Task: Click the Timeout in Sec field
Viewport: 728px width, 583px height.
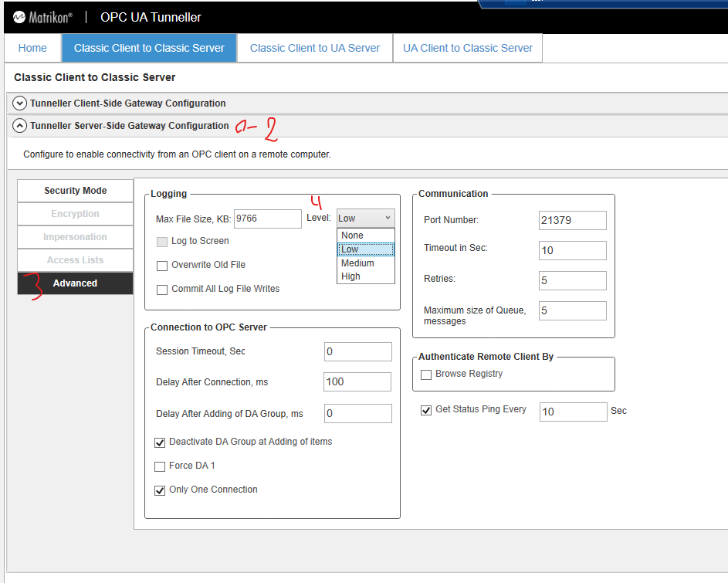Action: coord(573,250)
